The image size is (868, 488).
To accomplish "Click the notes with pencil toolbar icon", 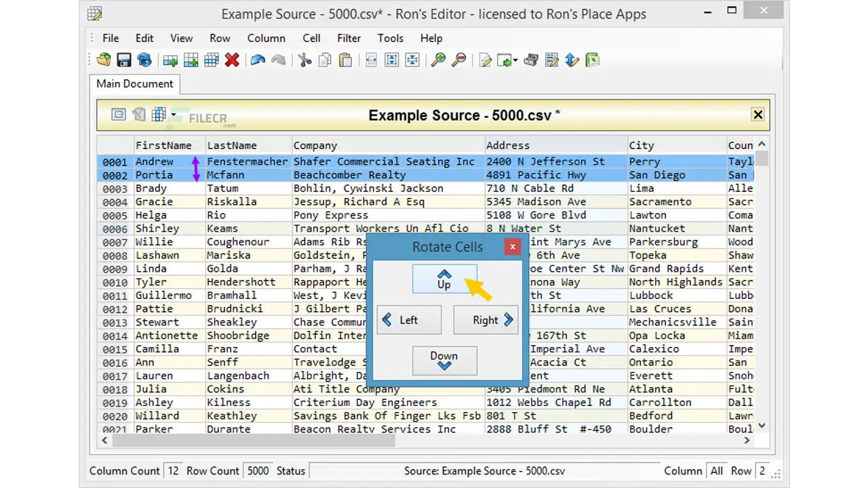I will [552, 60].
